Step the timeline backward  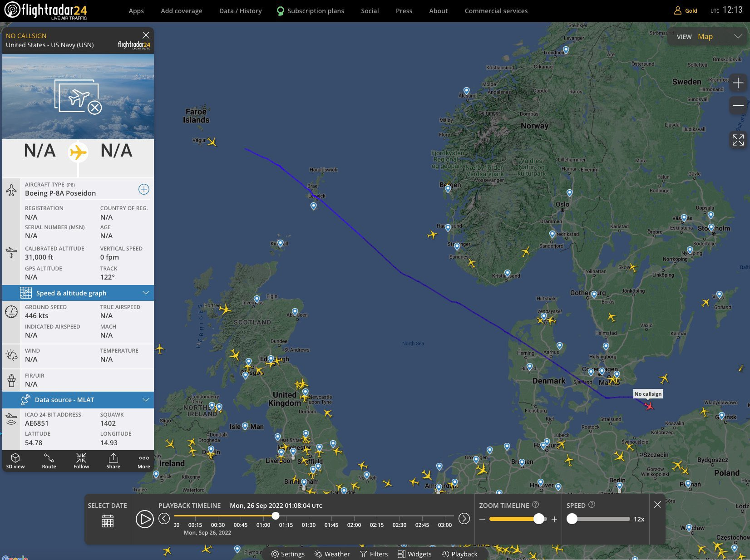164,518
